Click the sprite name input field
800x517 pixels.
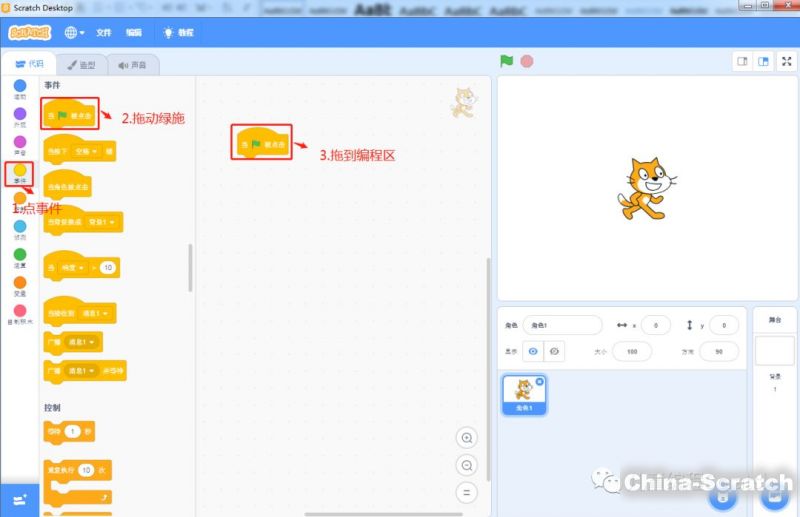point(564,325)
